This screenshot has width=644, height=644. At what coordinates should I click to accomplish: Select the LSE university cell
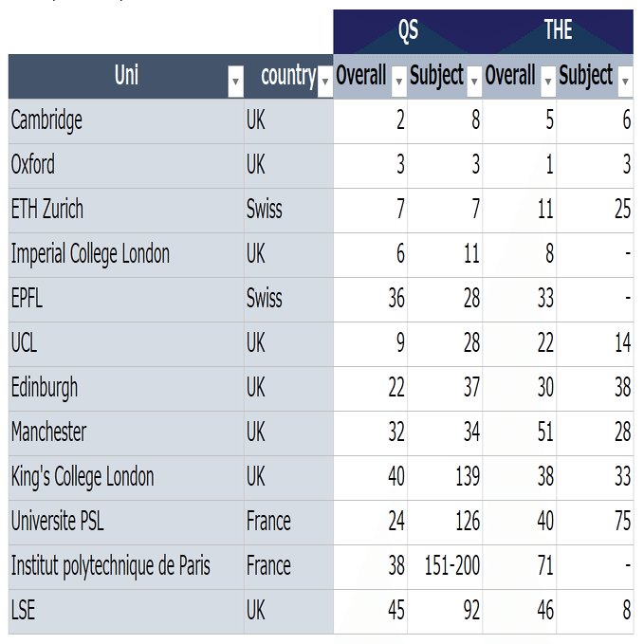(125, 612)
